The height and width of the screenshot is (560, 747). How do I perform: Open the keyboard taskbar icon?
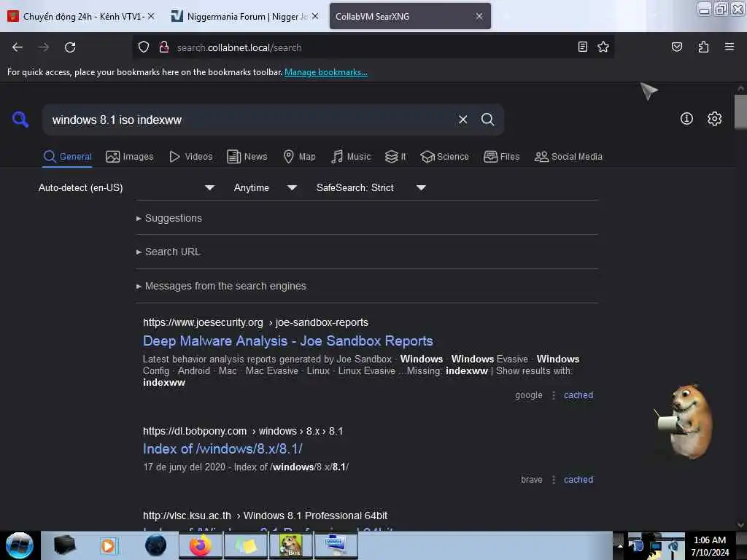(x=336, y=545)
